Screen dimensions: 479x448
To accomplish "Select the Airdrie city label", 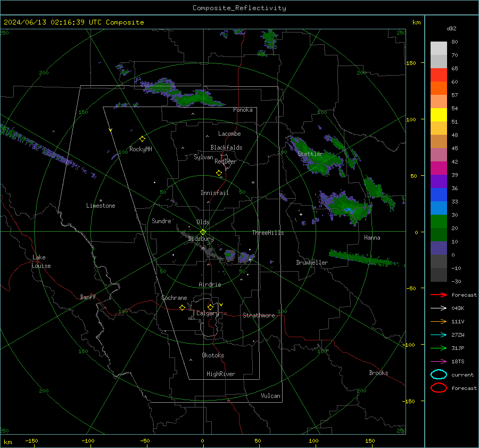I will (210, 284).
